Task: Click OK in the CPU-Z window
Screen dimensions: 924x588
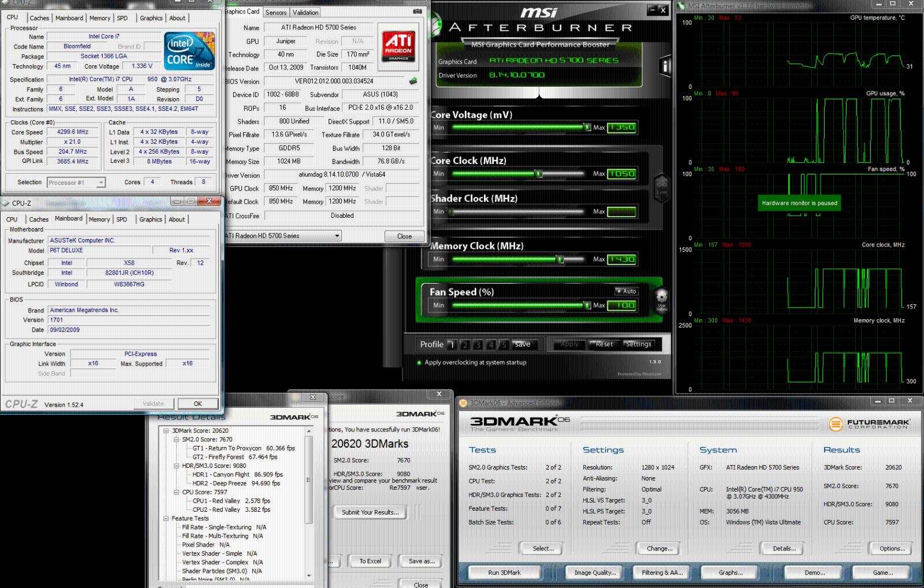Action: pos(198,404)
